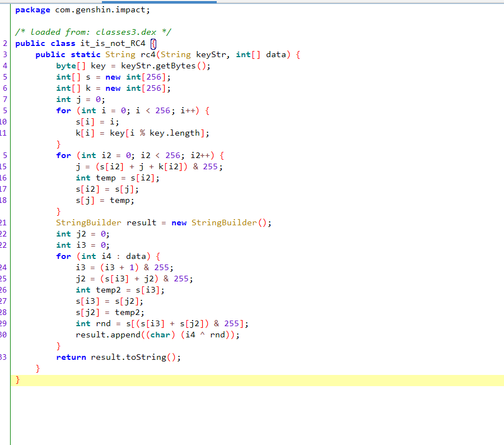Click the loop header 'for (int i4 : data)'

[103, 257]
